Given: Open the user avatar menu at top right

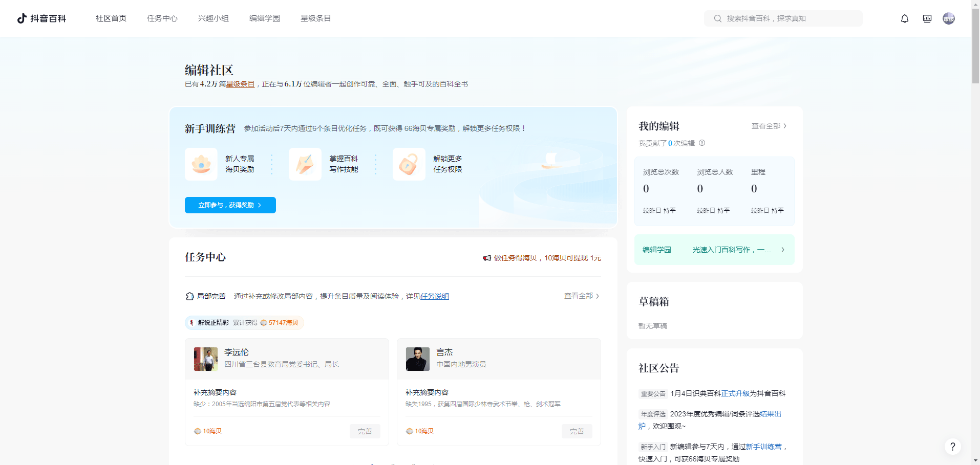Looking at the screenshot, I should [948, 18].
